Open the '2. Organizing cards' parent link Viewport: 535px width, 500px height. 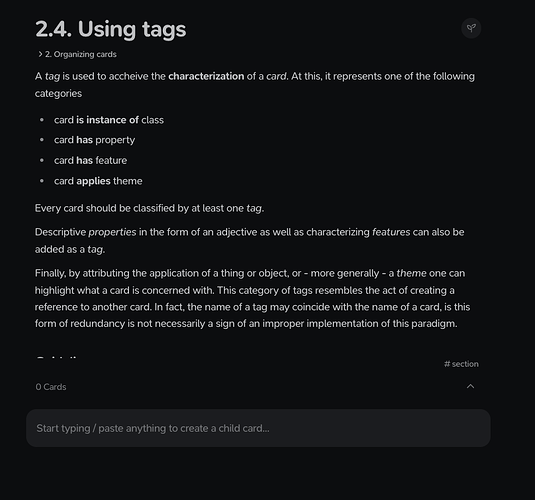point(81,54)
